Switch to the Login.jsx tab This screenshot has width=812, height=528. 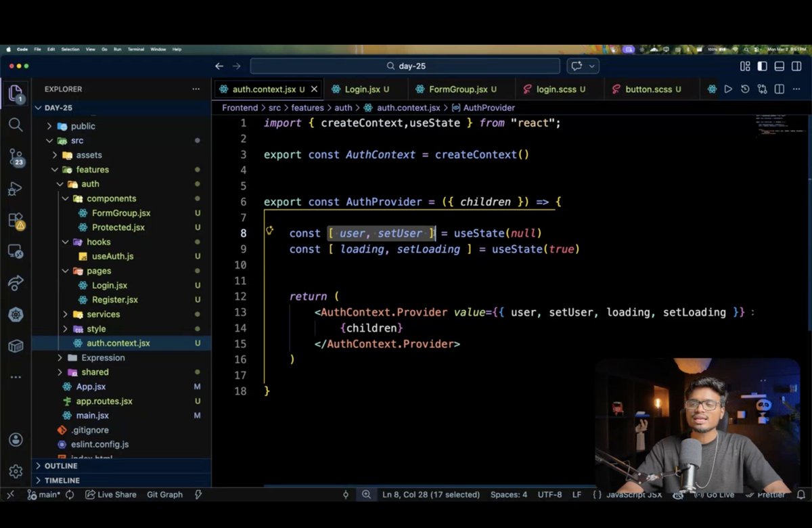tap(366, 89)
